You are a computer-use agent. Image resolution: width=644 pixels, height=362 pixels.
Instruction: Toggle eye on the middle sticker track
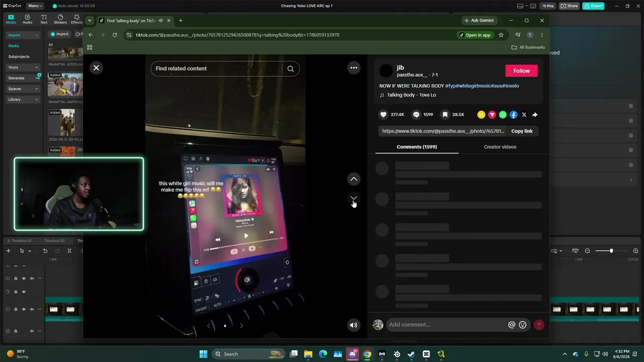pyautogui.click(x=24, y=292)
